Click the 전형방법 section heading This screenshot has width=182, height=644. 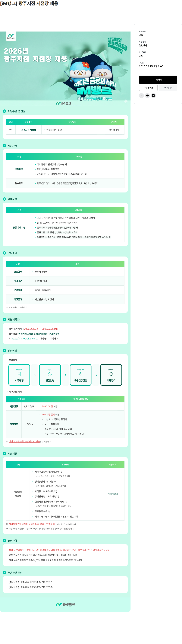[x=12, y=351]
